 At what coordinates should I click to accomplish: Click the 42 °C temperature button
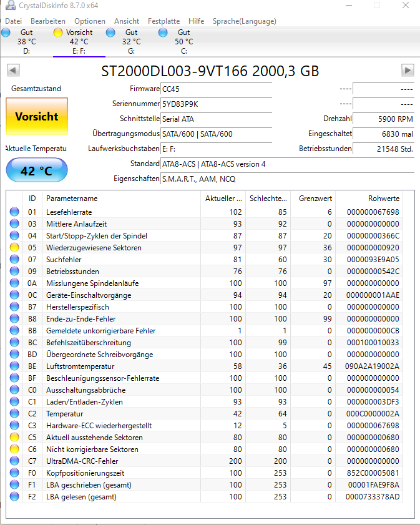coord(37,170)
